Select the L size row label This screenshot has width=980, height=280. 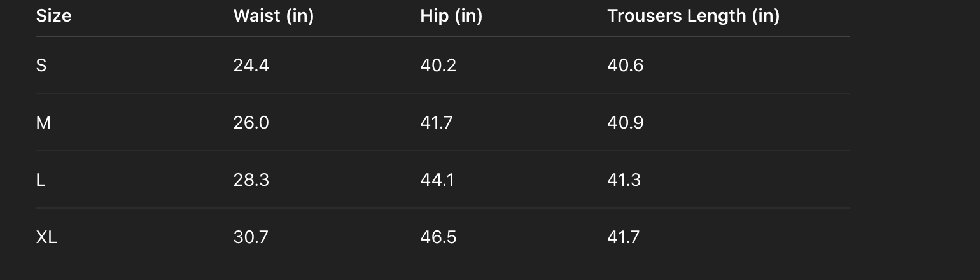point(41,180)
